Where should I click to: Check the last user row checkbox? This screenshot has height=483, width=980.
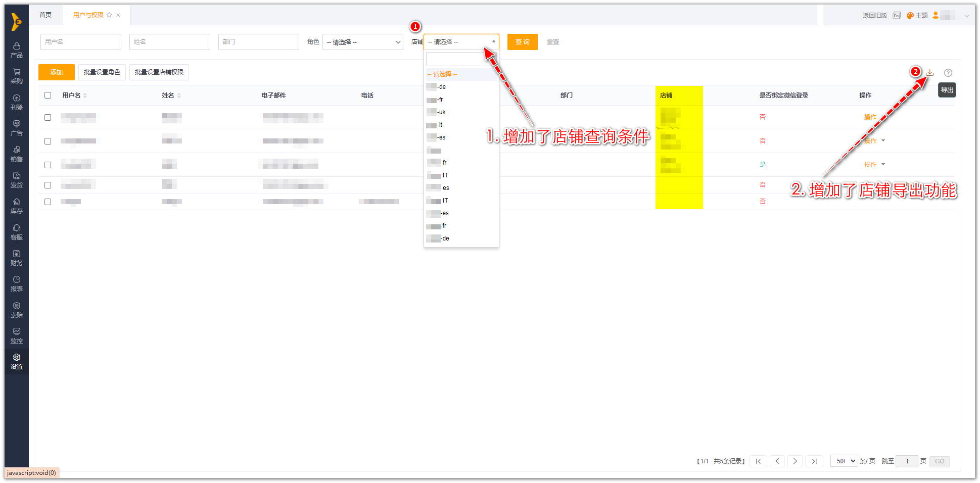pyautogui.click(x=48, y=202)
